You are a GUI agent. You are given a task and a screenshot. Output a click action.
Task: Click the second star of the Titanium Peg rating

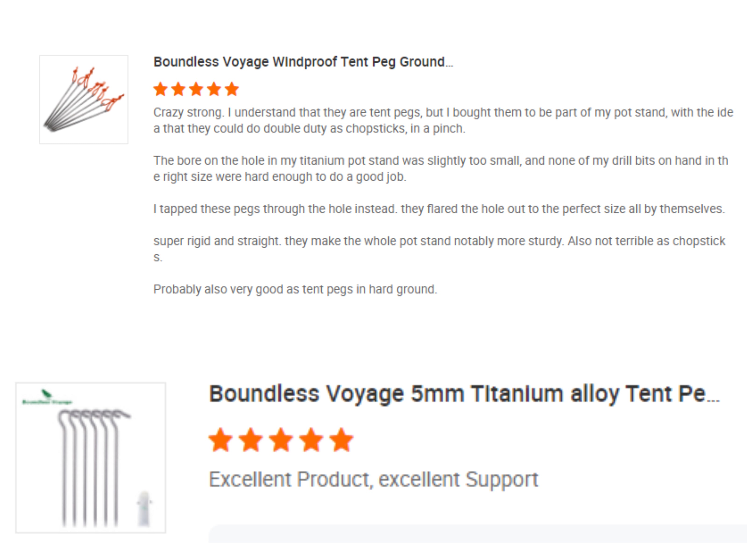pos(250,440)
